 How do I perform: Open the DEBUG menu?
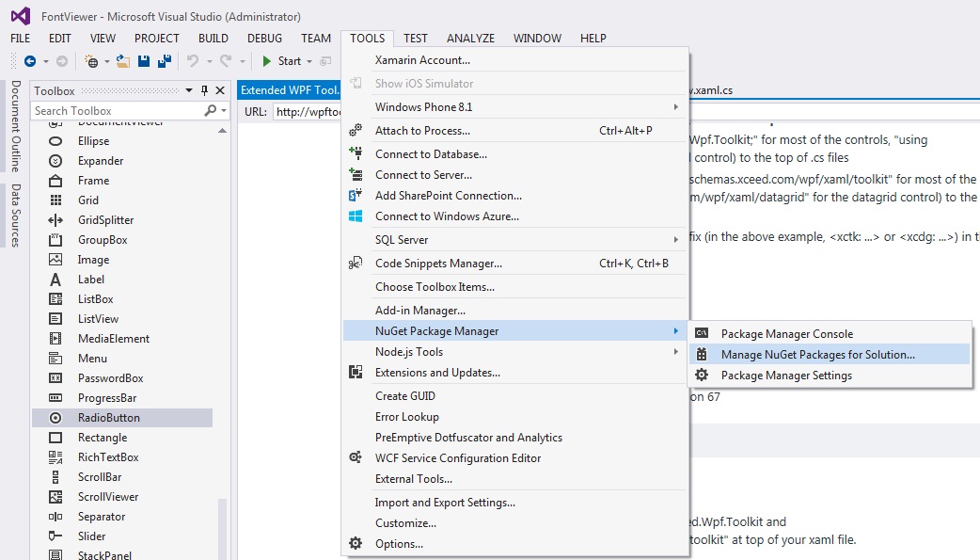[264, 39]
